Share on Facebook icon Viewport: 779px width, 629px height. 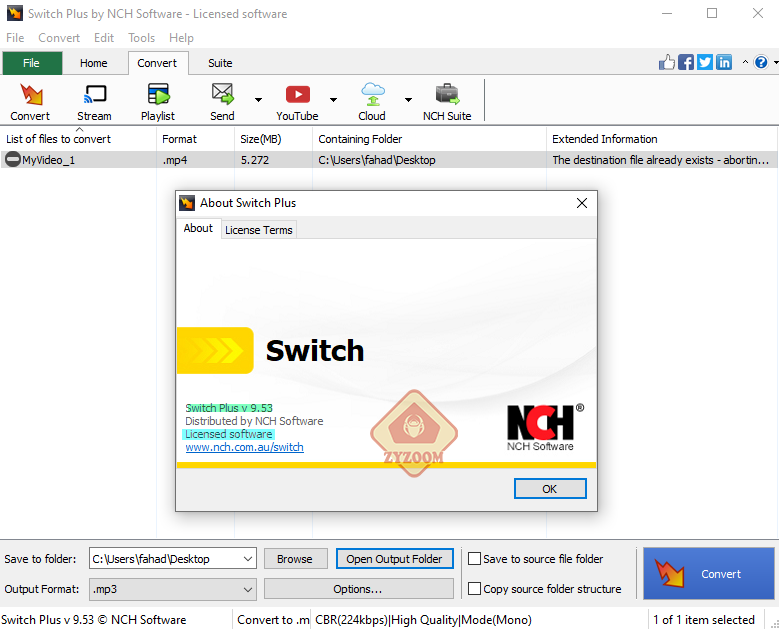686,62
